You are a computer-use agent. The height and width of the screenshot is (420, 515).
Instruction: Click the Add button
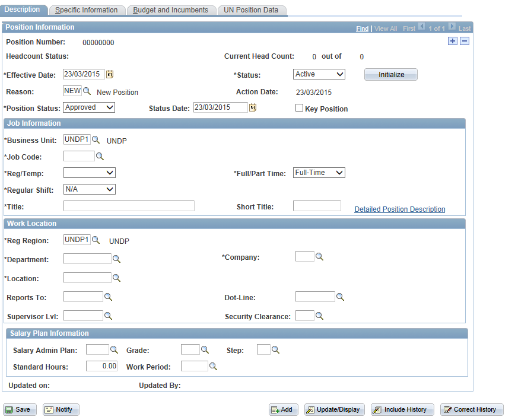(284, 409)
